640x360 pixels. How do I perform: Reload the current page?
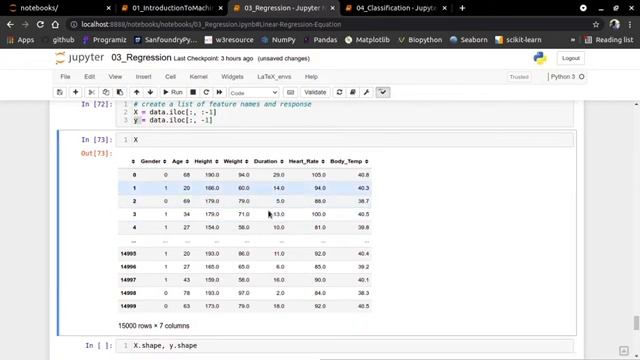click(x=40, y=24)
